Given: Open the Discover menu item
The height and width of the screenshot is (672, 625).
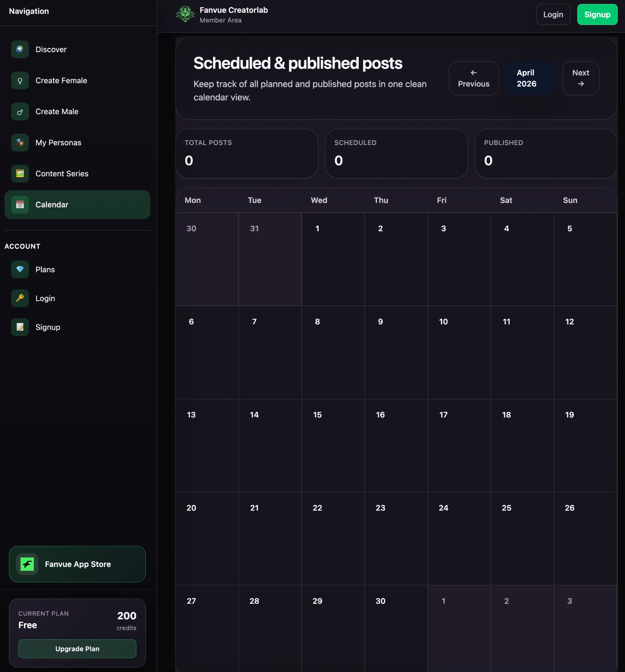Looking at the screenshot, I should [x=77, y=49].
